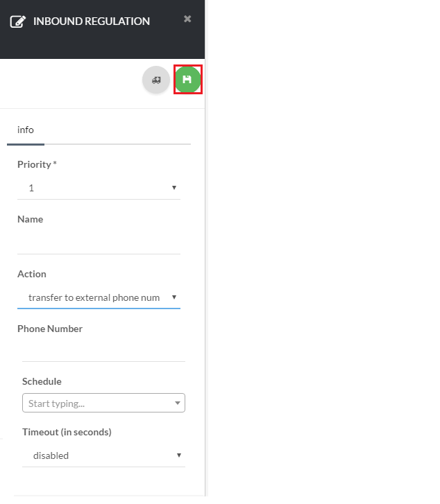Click the Schedule field label
440x504 pixels.
click(42, 381)
